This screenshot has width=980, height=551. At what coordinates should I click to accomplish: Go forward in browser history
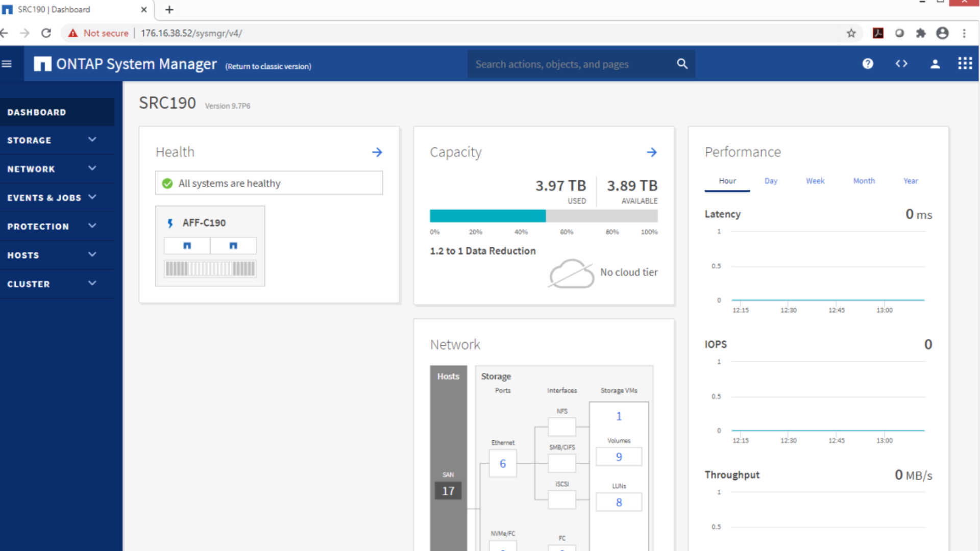[x=24, y=33]
